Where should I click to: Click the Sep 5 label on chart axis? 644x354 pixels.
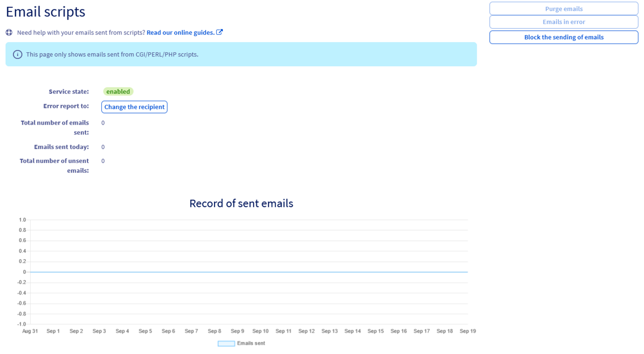click(145, 331)
